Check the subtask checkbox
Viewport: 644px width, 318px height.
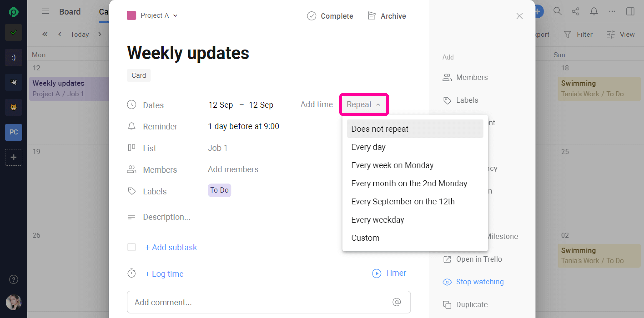click(x=131, y=247)
